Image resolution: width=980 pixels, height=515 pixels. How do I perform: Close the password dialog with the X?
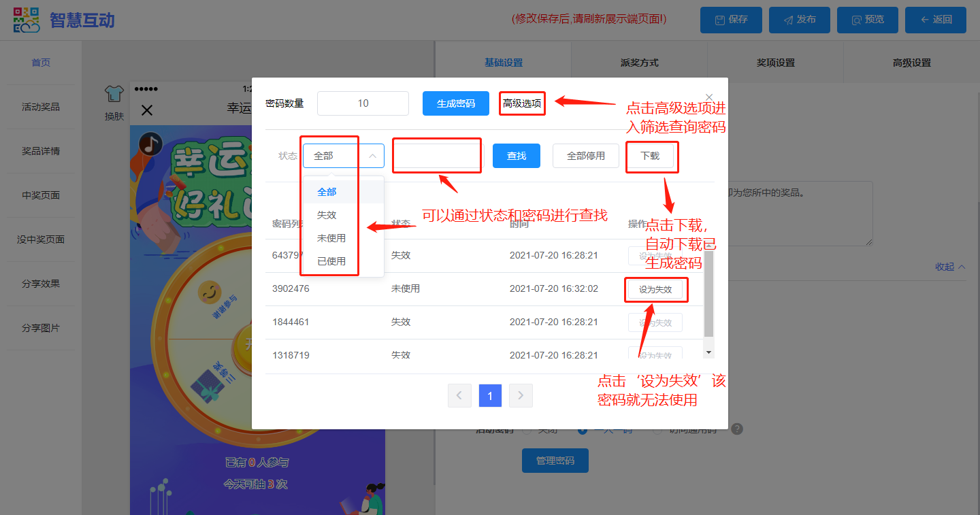tap(709, 97)
